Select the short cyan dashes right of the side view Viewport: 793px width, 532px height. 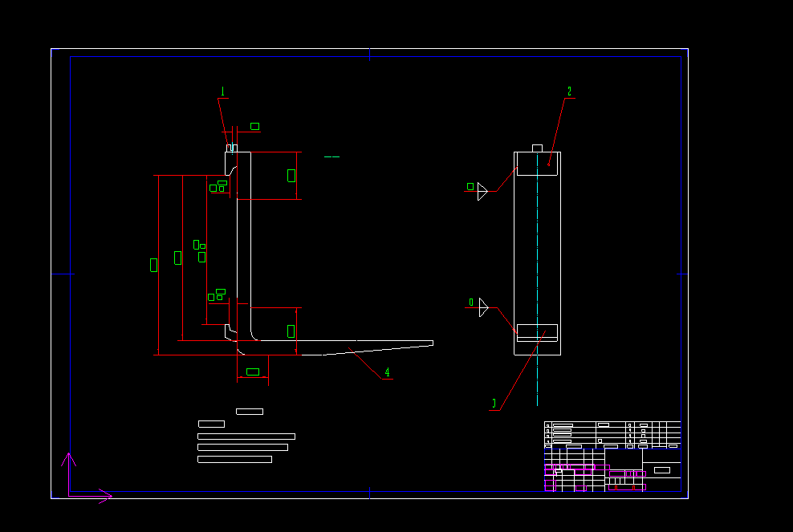(331, 156)
